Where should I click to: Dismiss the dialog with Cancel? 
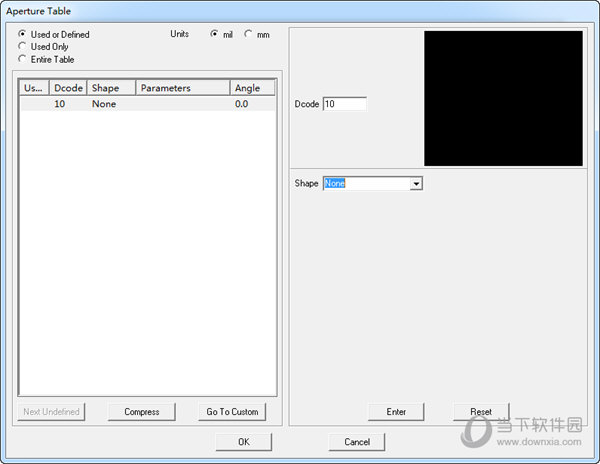tap(357, 442)
